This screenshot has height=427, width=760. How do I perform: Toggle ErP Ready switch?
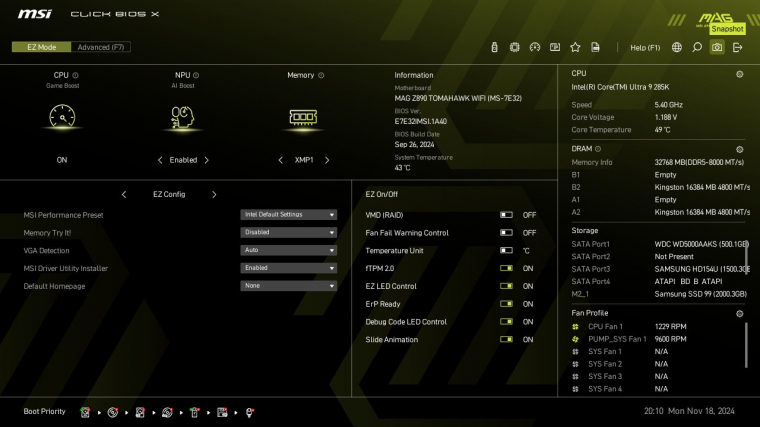pyautogui.click(x=506, y=304)
